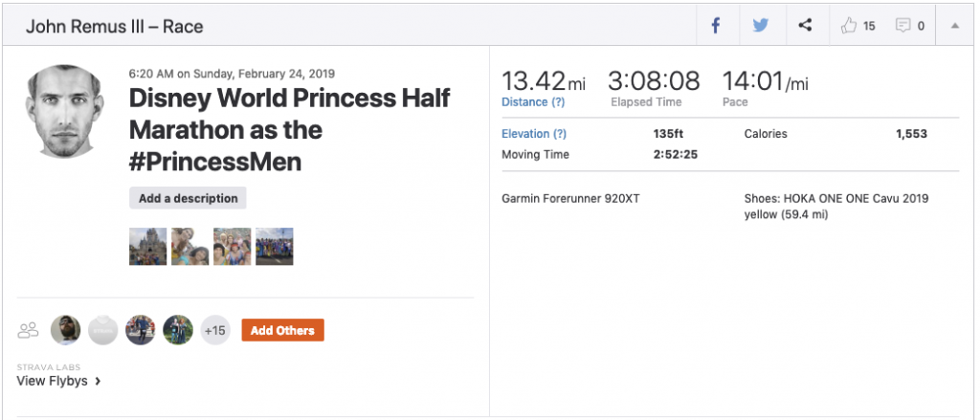
Task: Expand View Flybys chevron
Action: coord(98,382)
